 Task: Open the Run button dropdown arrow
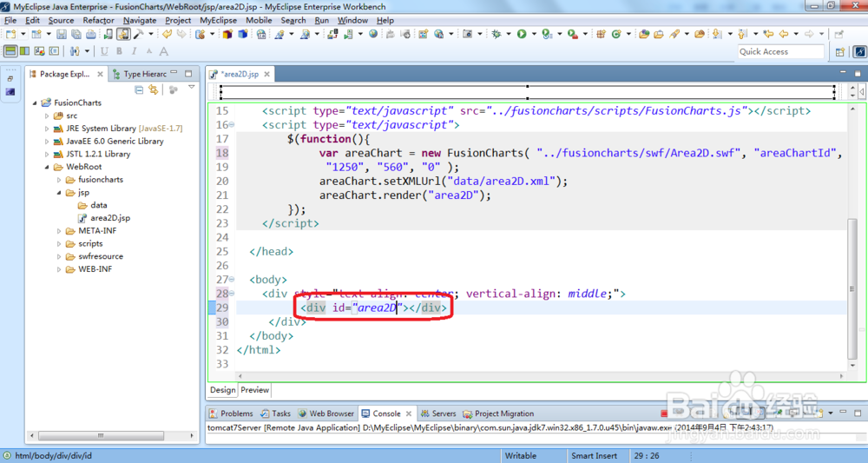pos(534,35)
